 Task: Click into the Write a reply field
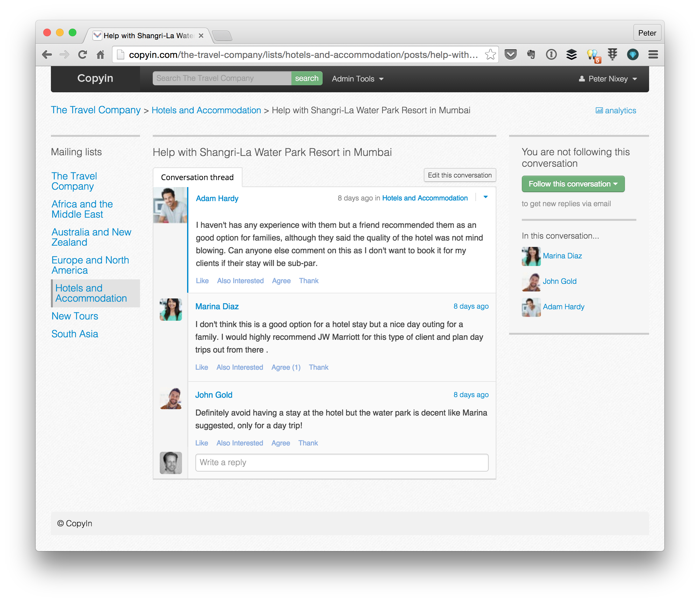(x=341, y=463)
